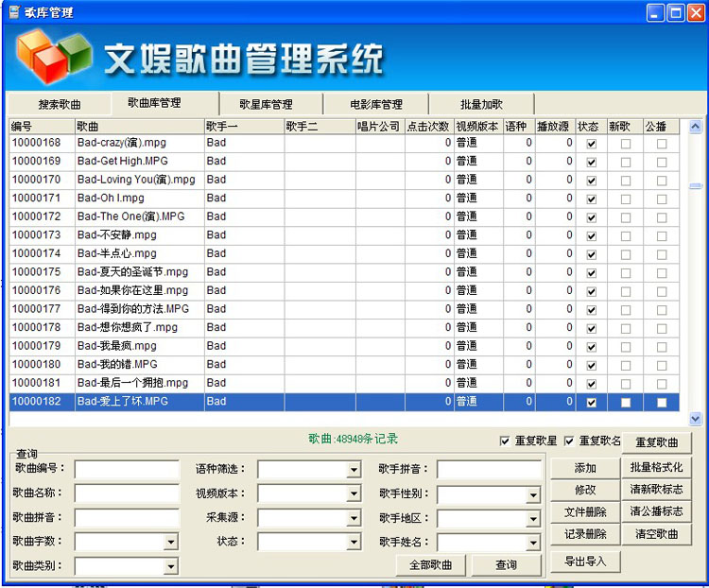This screenshot has height=588, width=709.
Task: Toggle 状态 checkbox for song 10000168
Action: pyautogui.click(x=591, y=144)
